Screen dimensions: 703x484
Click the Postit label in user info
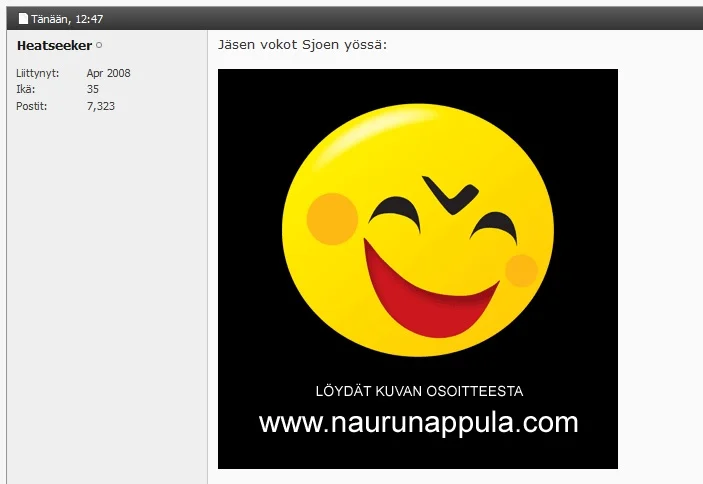[x=32, y=105]
